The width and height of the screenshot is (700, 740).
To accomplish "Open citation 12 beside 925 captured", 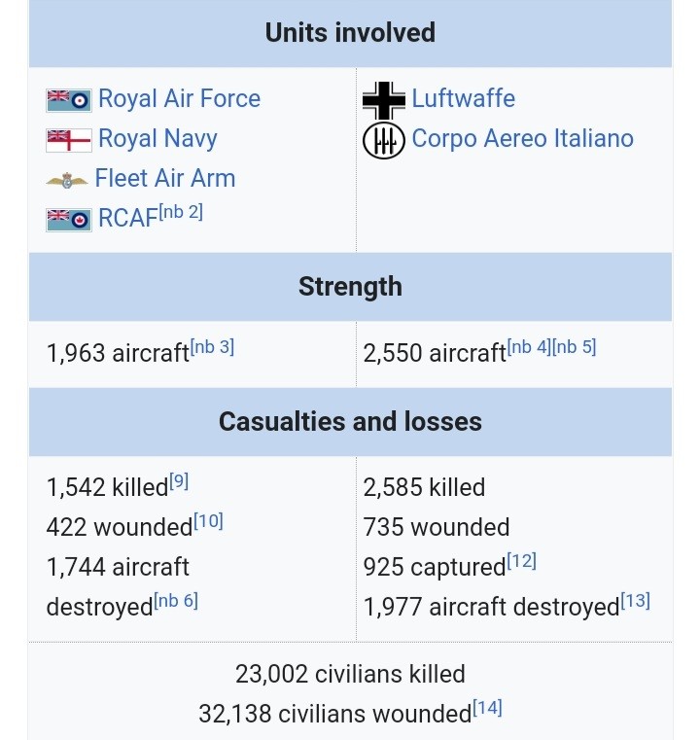I will pyautogui.click(x=521, y=561).
